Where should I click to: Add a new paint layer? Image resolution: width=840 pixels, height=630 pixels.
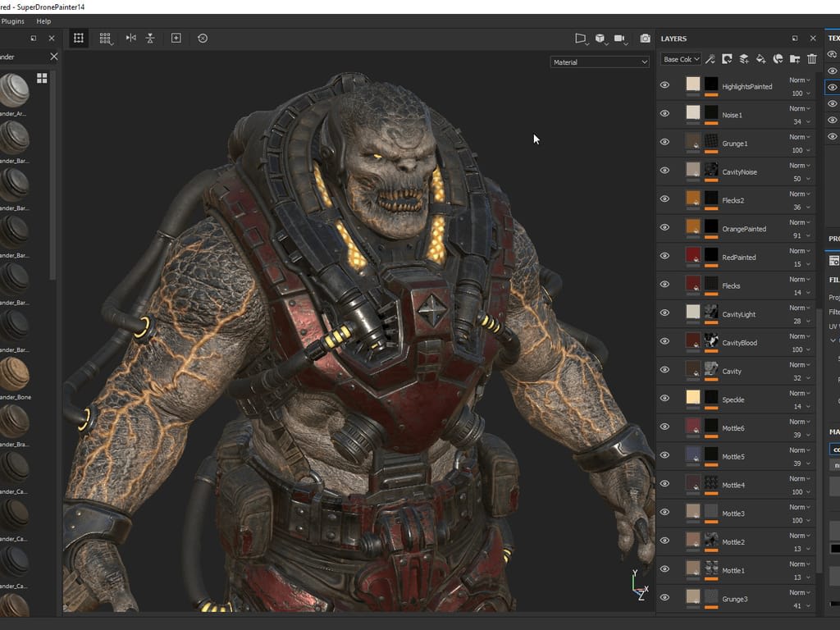744,59
